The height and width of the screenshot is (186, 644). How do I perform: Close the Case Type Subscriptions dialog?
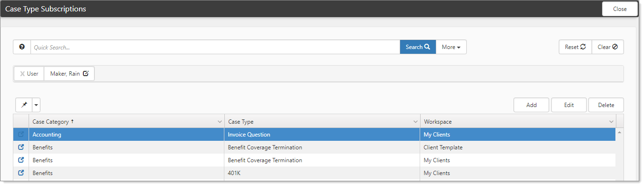coord(620,9)
